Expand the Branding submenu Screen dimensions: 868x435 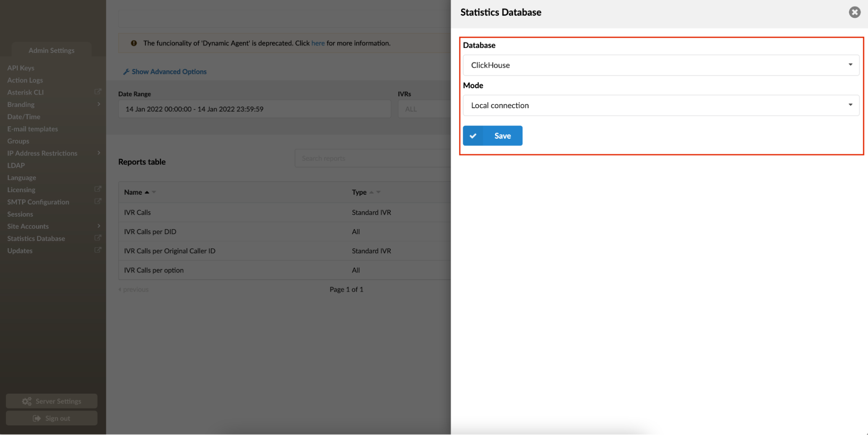[x=99, y=104]
